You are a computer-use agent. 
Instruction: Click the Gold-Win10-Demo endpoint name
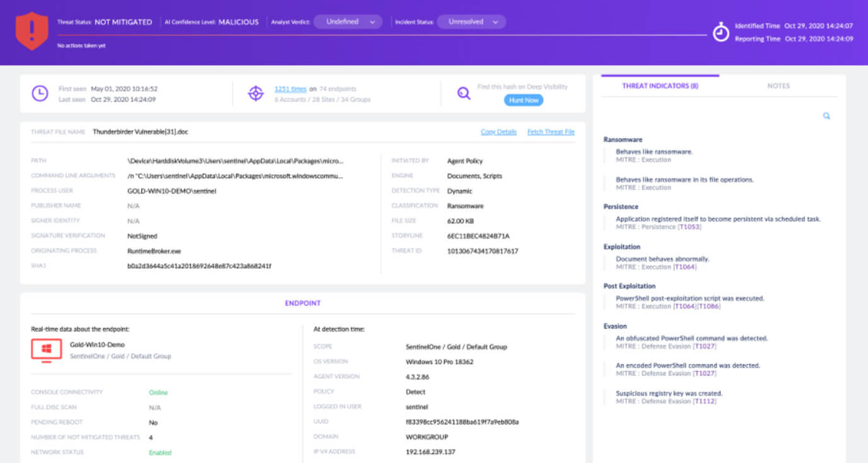pyautogui.click(x=97, y=345)
